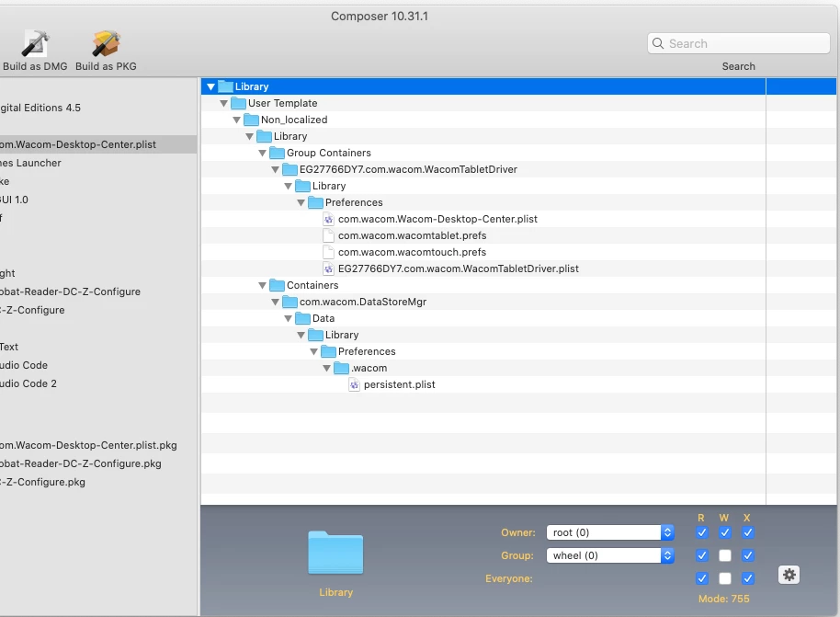Image resolution: width=840 pixels, height=617 pixels.
Task: Select the persistent.plist file name
Action: coord(399,384)
